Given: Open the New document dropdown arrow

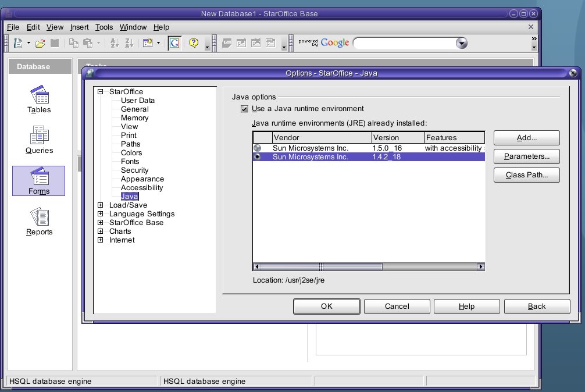Looking at the screenshot, I should [28, 43].
